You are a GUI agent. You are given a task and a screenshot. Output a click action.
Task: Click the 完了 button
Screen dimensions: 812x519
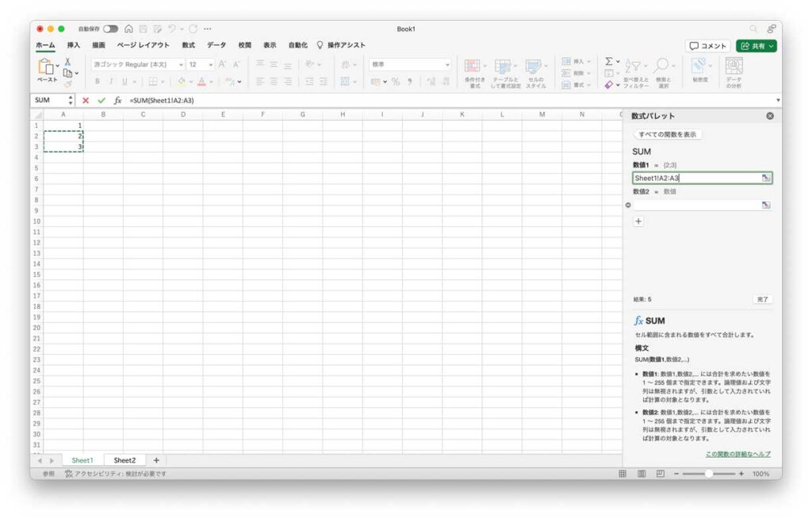(x=762, y=299)
